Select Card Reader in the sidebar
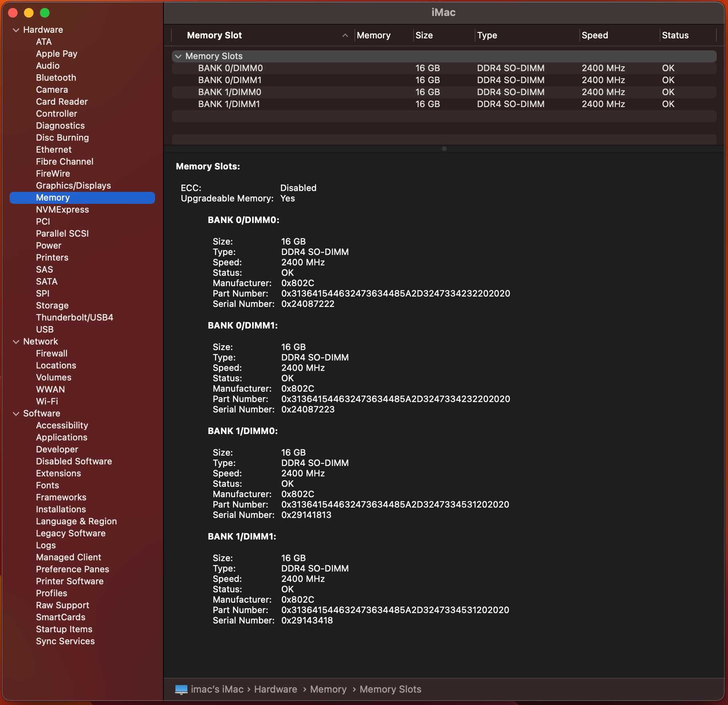 tap(62, 102)
